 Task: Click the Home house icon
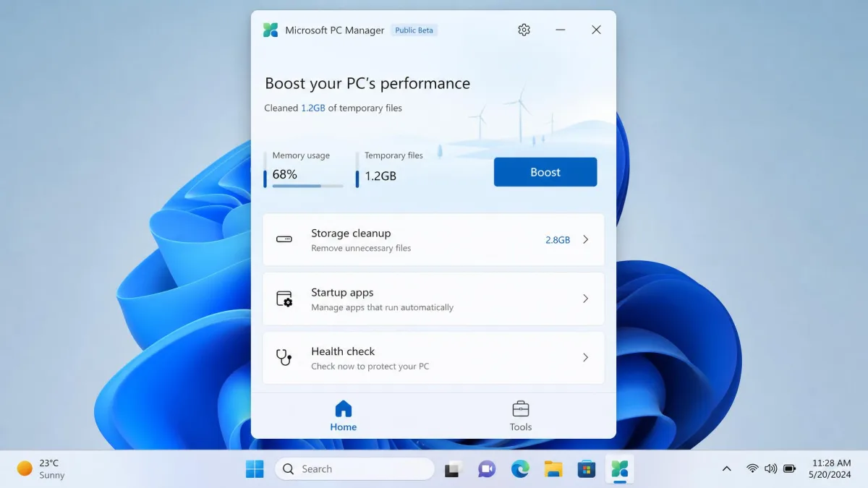pyautogui.click(x=344, y=408)
